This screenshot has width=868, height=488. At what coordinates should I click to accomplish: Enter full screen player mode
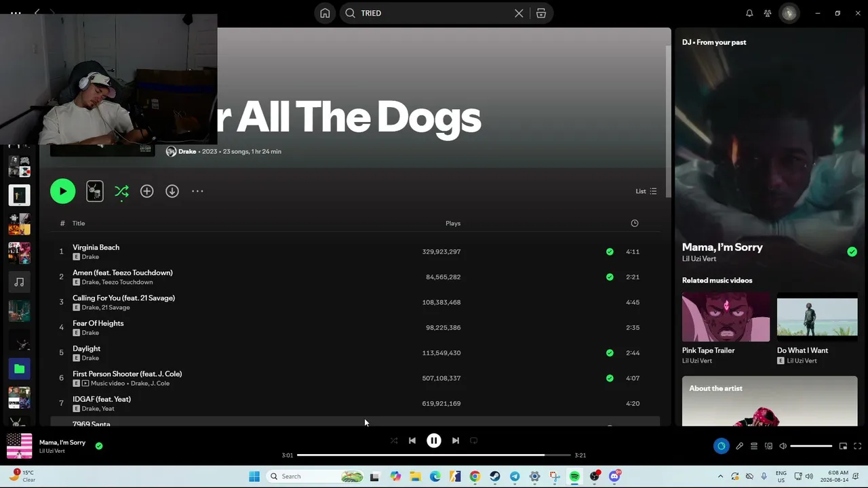[x=857, y=446]
